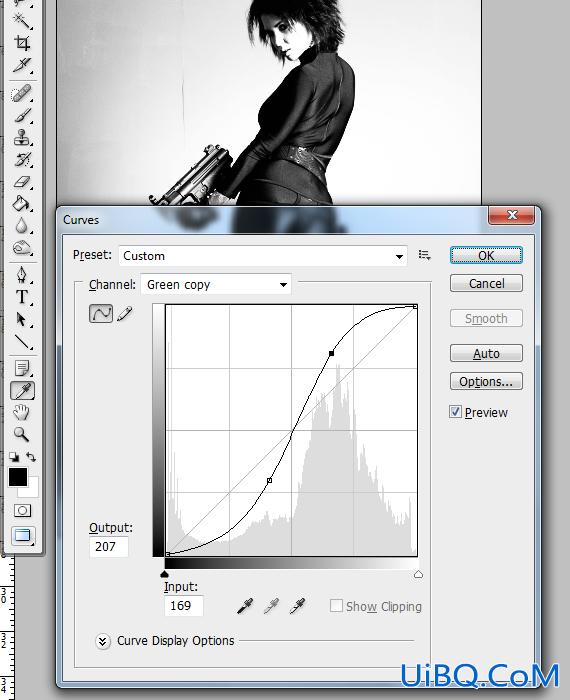Image resolution: width=570 pixels, height=700 pixels.
Task: Select the Notes tool
Action: (21, 368)
